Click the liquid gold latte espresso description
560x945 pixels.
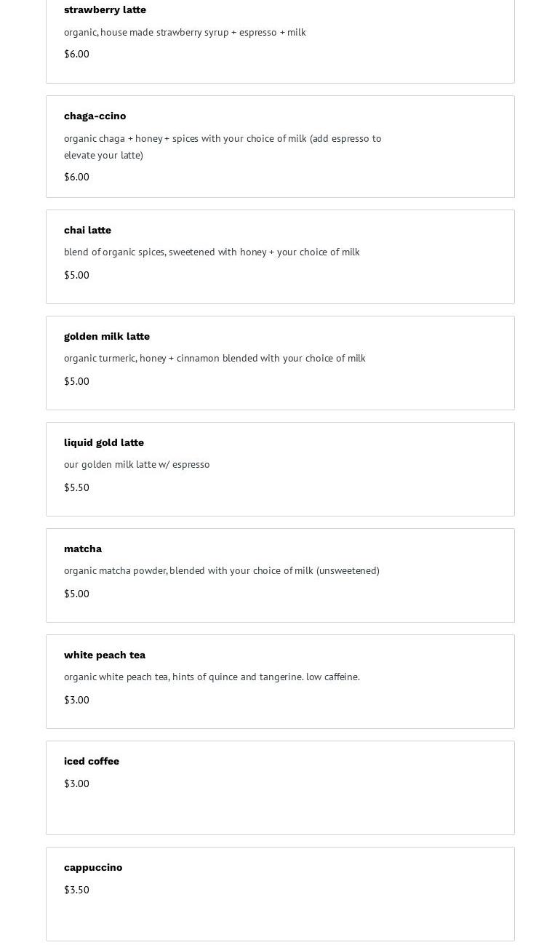click(137, 464)
